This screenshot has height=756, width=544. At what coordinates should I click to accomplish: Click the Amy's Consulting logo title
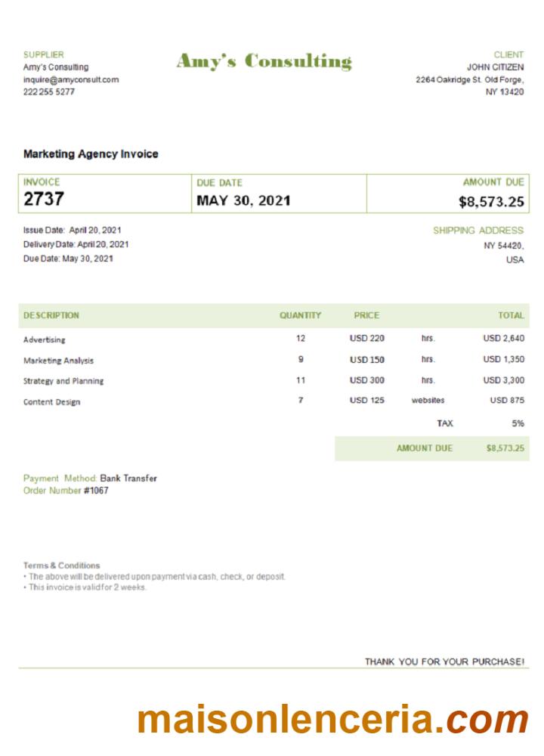point(264,61)
